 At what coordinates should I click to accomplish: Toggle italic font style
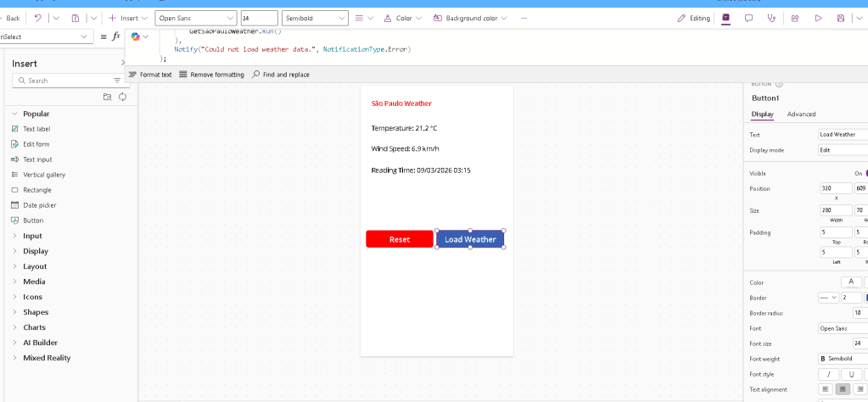[x=829, y=374]
